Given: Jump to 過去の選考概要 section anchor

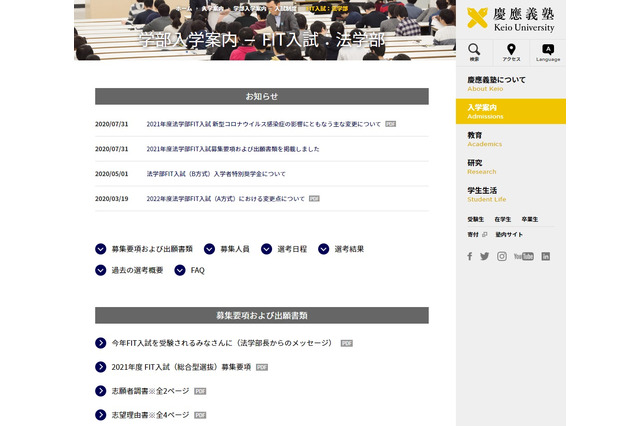Looking at the screenshot, I should (x=129, y=270).
